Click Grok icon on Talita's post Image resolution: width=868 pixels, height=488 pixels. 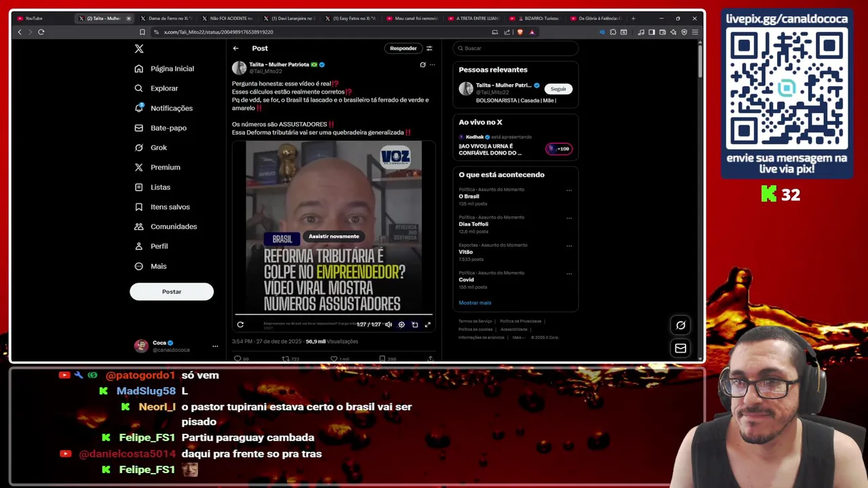(422, 65)
